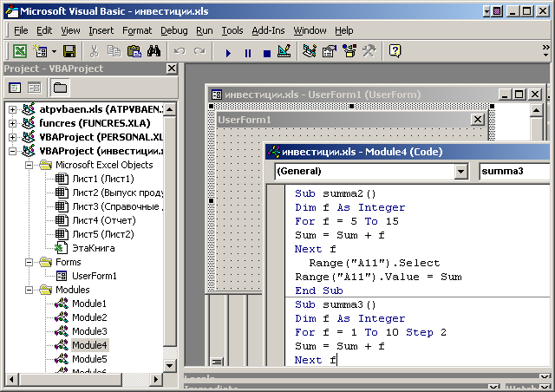555x392 pixels.
Task: Pause execution with the Break button
Action: click(x=248, y=53)
